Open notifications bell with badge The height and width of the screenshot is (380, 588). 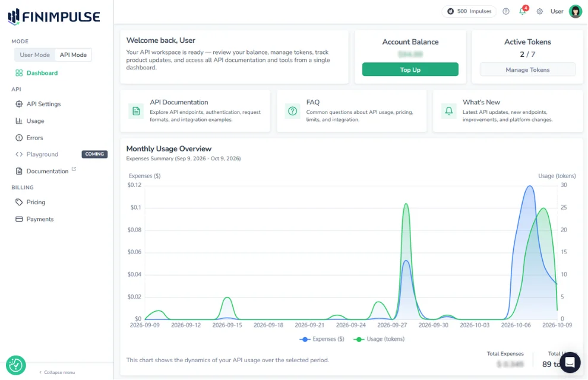[x=523, y=11]
